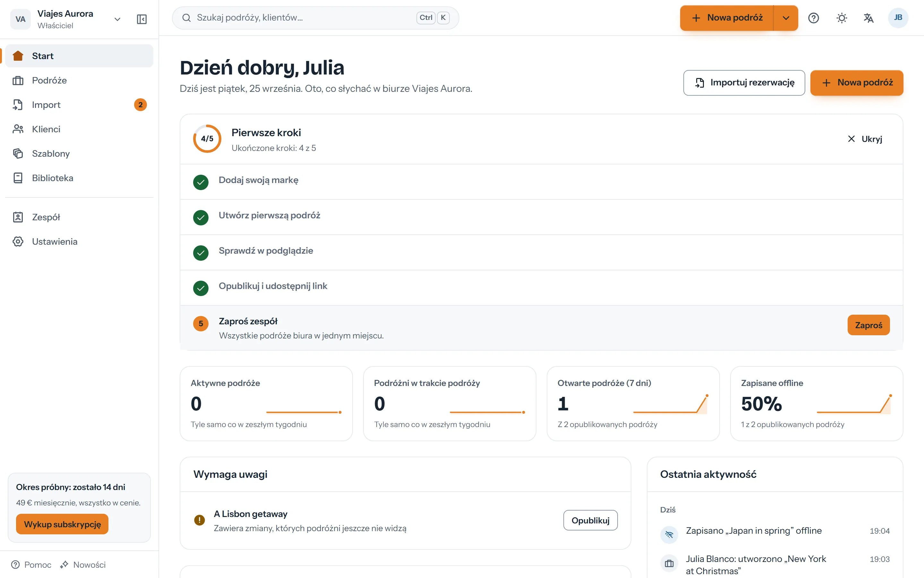This screenshot has width=924, height=578.
Task: Open the Podróżni w trakcie podróży stat card
Action: coord(450,404)
